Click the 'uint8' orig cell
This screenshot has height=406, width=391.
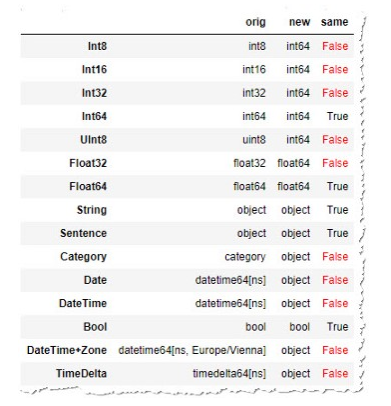coord(254,139)
